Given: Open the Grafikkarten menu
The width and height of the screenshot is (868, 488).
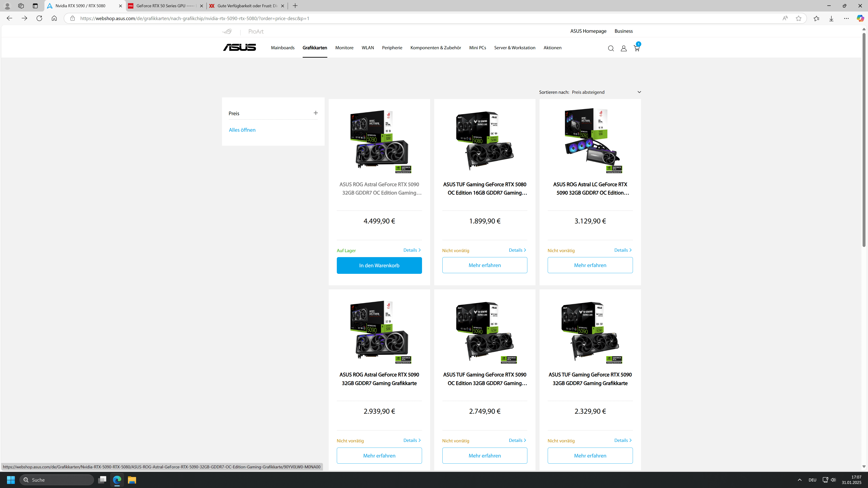Looking at the screenshot, I should click(315, 47).
